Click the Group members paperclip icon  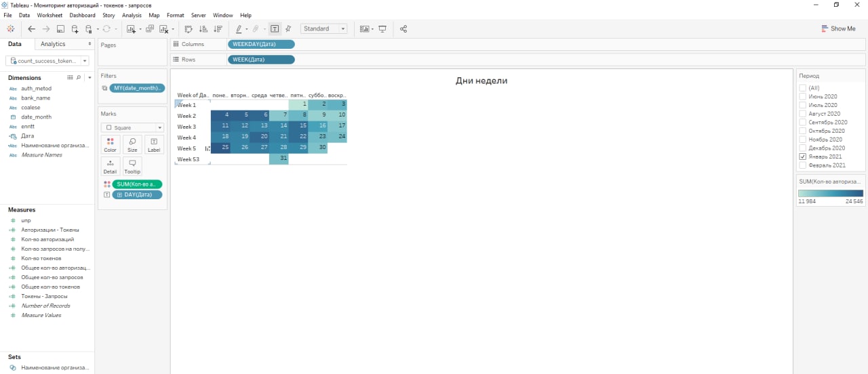point(256,29)
